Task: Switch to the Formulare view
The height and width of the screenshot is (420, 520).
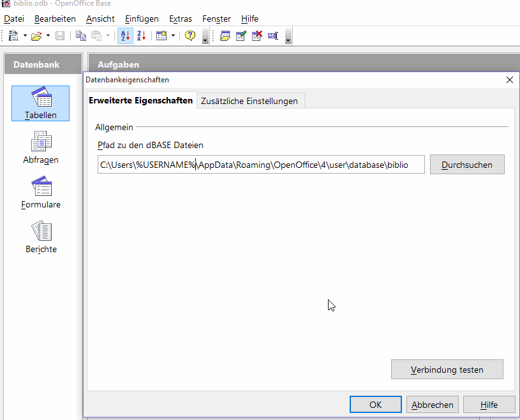Action: point(40,193)
